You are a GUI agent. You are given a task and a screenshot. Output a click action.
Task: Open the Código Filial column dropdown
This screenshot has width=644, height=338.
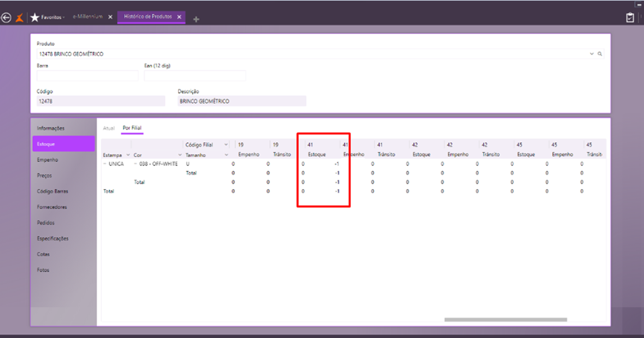point(226,145)
